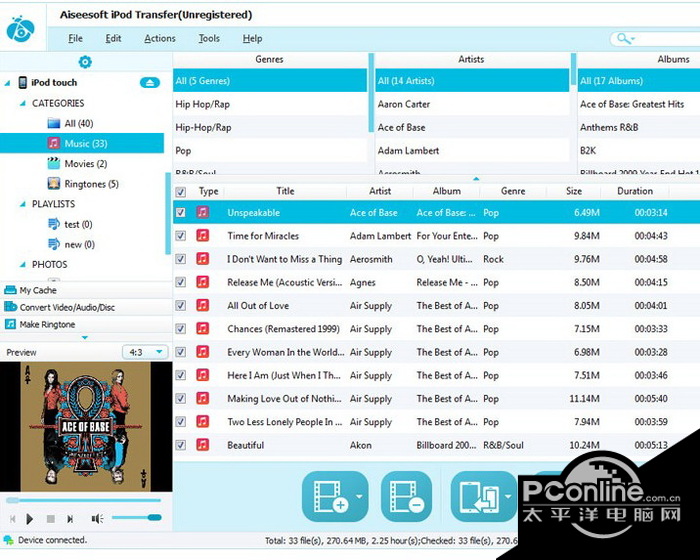
Task: Play the preview track
Action: [30, 519]
